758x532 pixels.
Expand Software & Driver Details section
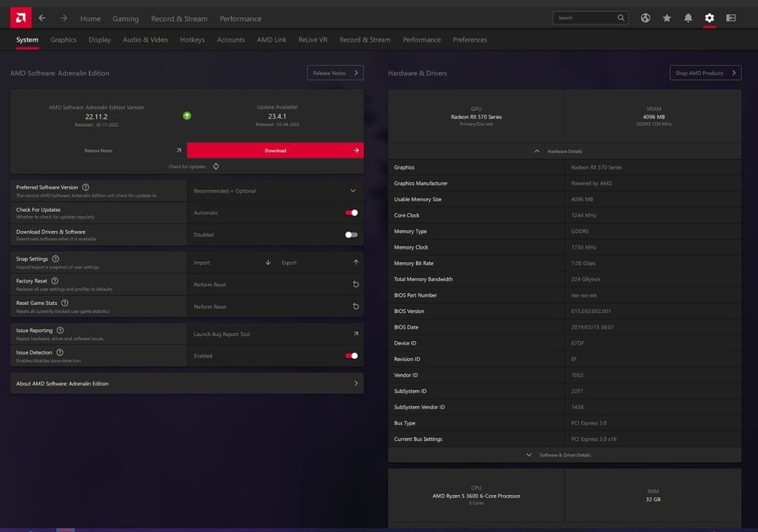pos(564,455)
